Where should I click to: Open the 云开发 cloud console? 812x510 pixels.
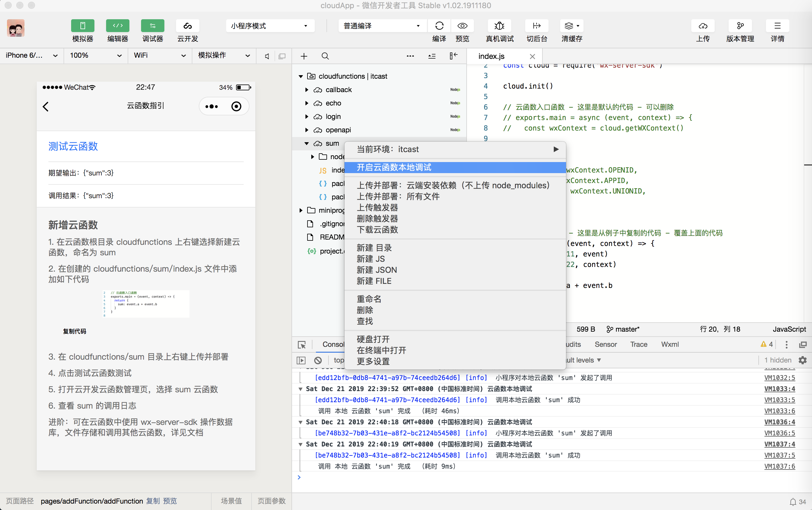[188, 26]
